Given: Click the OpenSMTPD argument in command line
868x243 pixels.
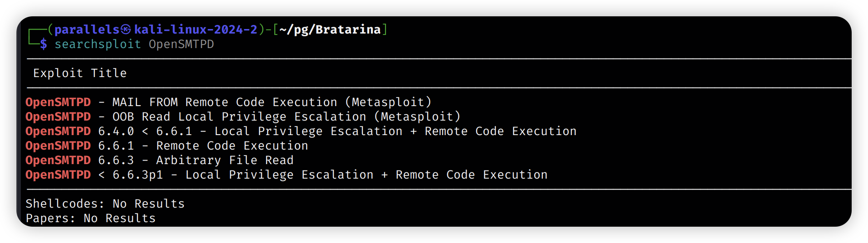Looking at the screenshot, I should pos(181,44).
